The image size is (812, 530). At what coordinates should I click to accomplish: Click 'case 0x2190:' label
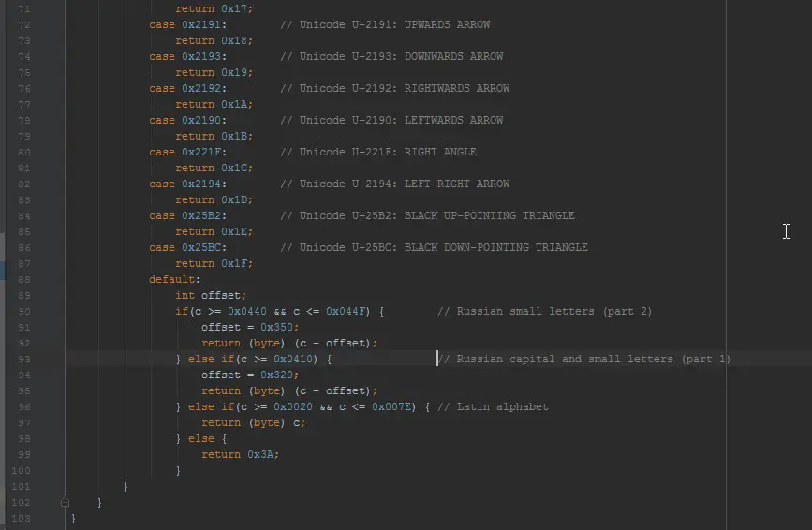pos(187,121)
